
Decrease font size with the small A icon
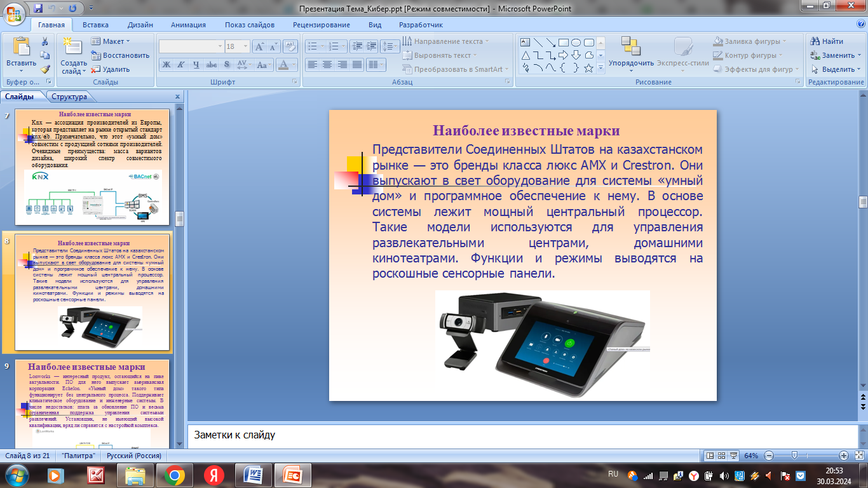(x=274, y=46)
